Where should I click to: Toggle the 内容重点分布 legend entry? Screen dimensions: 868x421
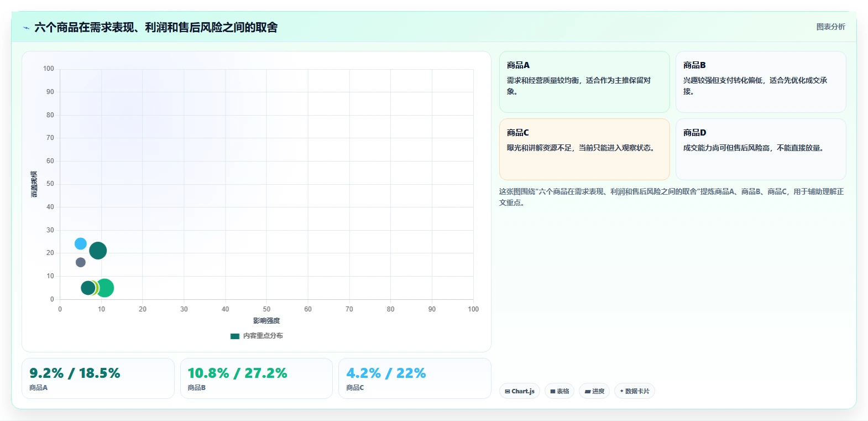pos(257,336)
